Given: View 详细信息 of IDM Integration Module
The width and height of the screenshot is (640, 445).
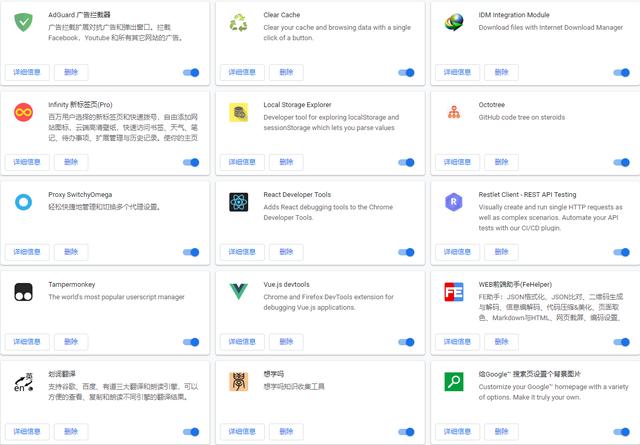Looking at the screenshot, I should pyautogui.click(x=457, y=72).
